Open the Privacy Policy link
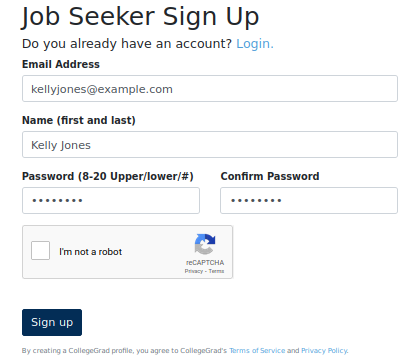Screen dimensions: 420x360 pos(325,351)
